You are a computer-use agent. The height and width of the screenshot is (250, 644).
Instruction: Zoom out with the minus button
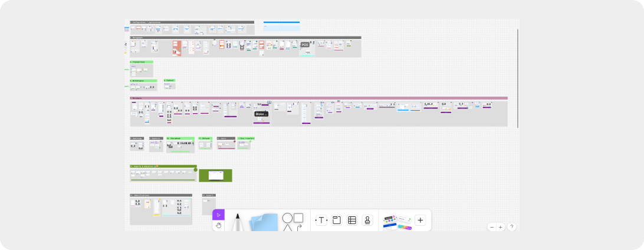coord(492,227)
